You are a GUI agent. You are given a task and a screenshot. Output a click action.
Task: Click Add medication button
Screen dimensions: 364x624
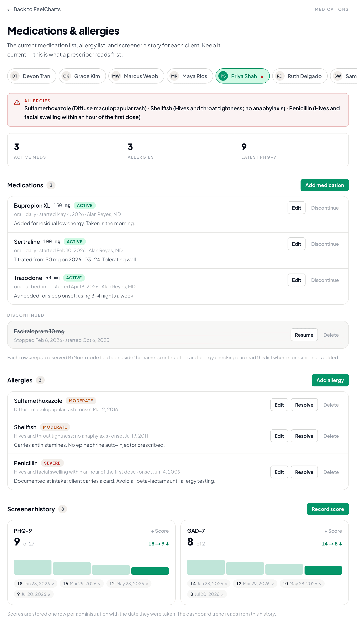tap(324, 185)
